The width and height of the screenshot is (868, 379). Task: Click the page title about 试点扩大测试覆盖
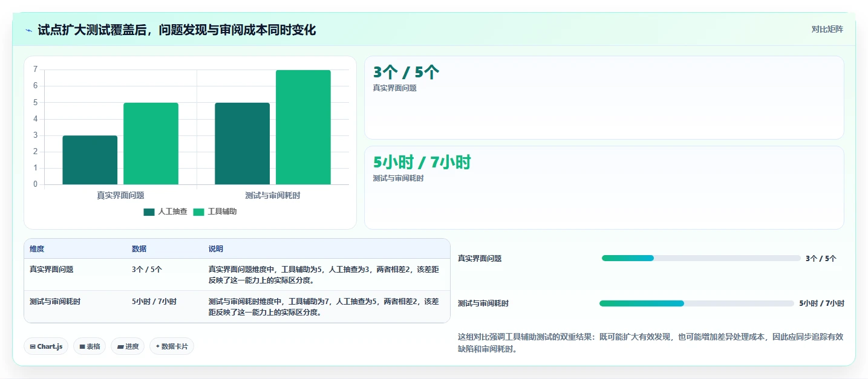(177, 30)
